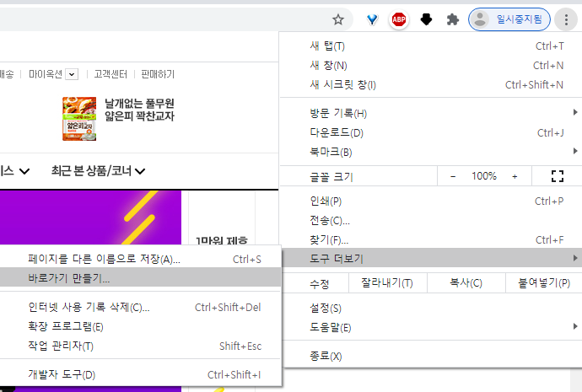Expand the 도움말(E) submenu
This screenshot has width=582, height=392.
tap(430, 327)
